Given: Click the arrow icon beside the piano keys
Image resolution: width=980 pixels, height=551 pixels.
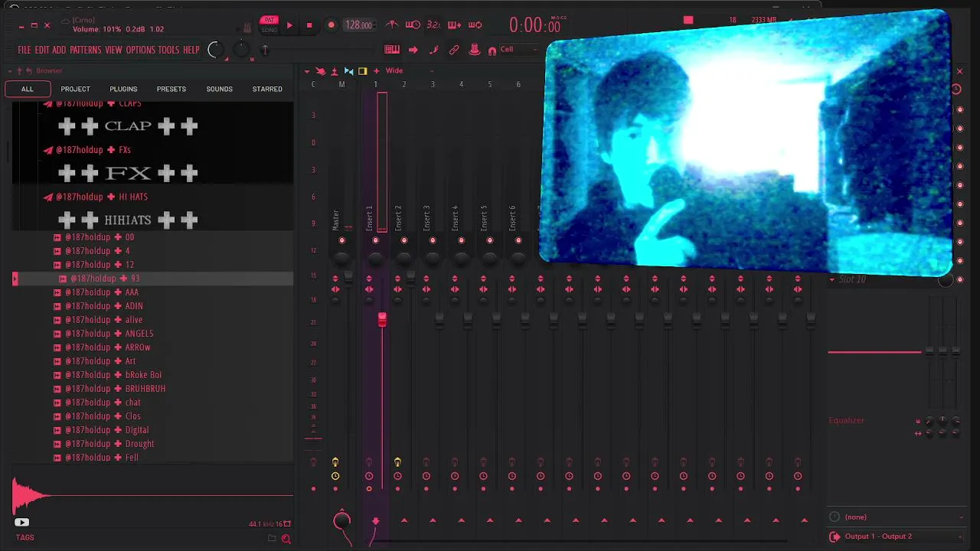Looking at the screenshot, I should 413,50.
